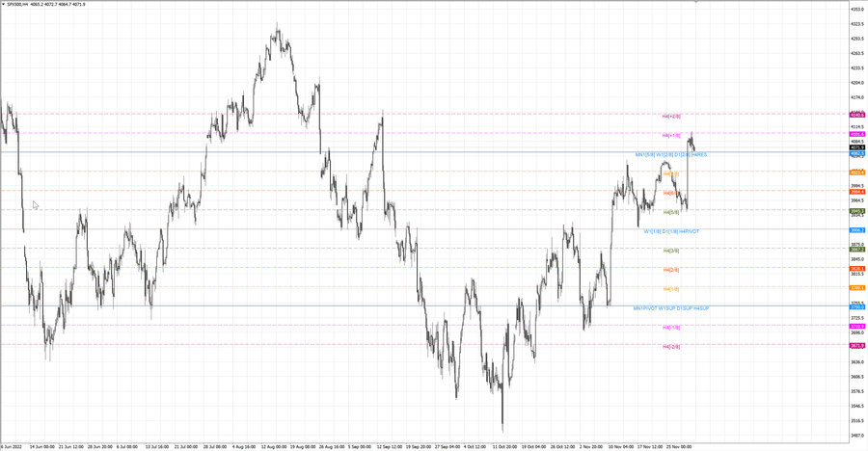Click the 5 Sep 00:00 time axis label
868x451 pixels.
(x=360, y=446)
